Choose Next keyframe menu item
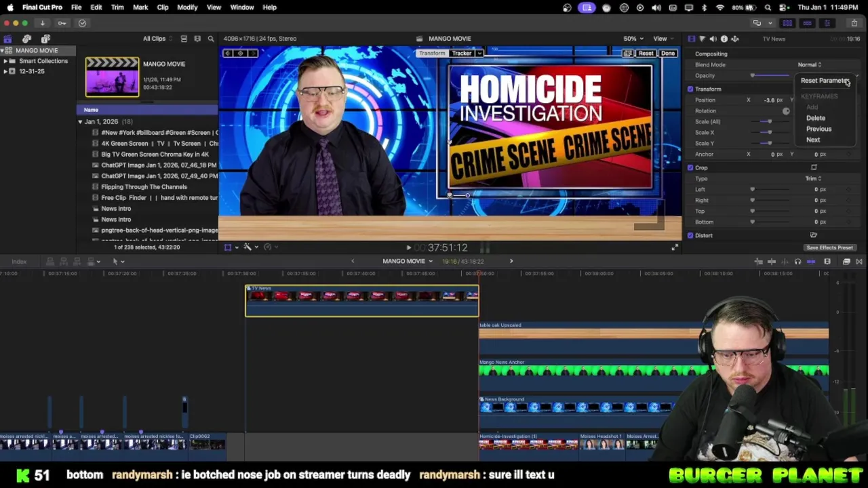 [x=813, y=140]
